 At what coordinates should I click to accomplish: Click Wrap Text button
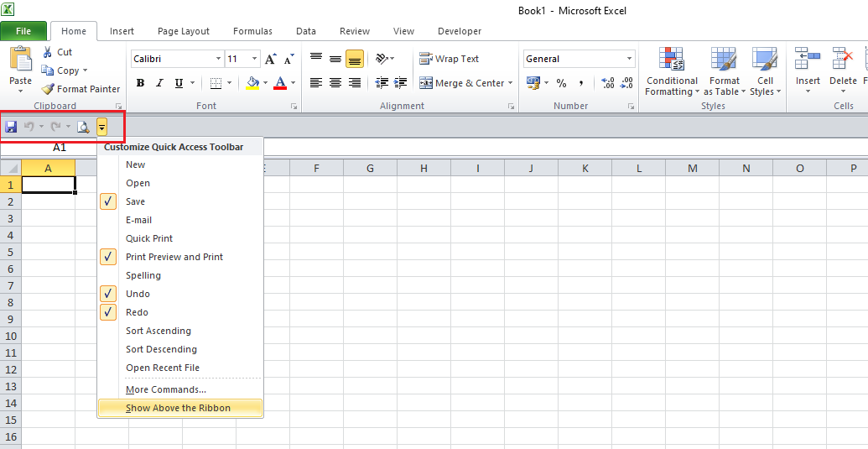(x=449, y=59)
